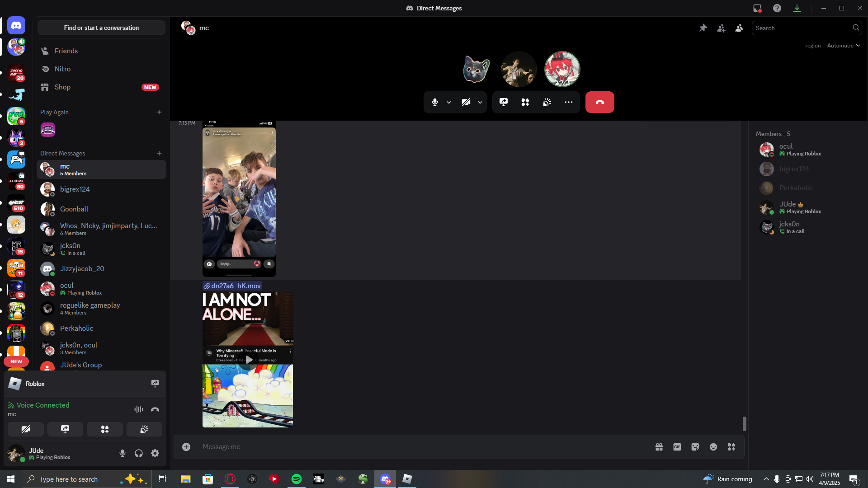Open the GIF picker in message bar
Image resolution: width=868 pixels, height=488 pixels.
tap(677, 447)
